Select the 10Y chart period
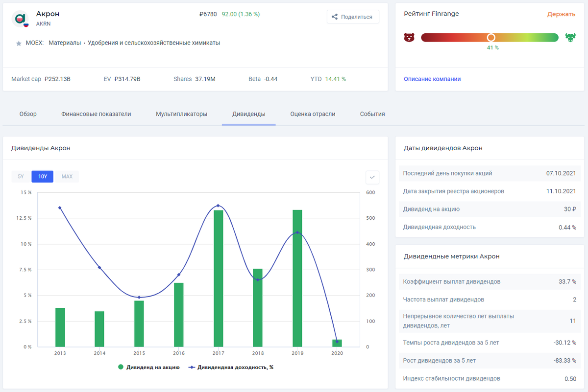Image resolution: width=588 pixels, height=392 pixels. point(43,176)
